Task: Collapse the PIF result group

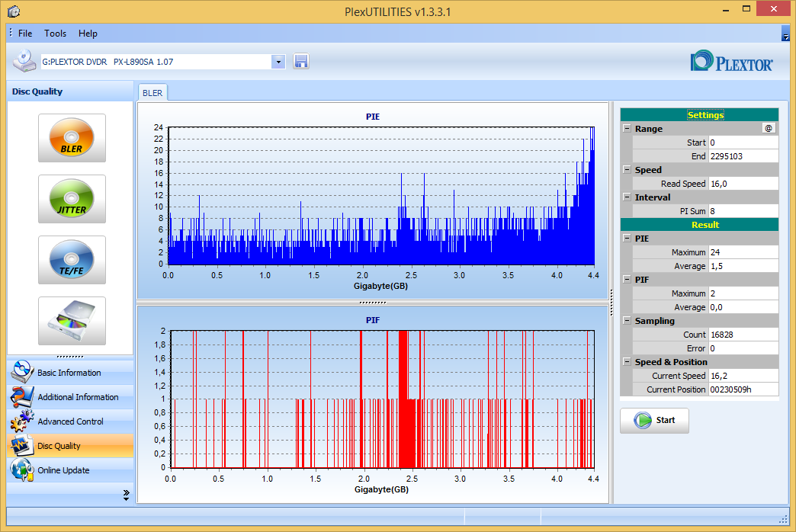Action: [x=627, y=279]
